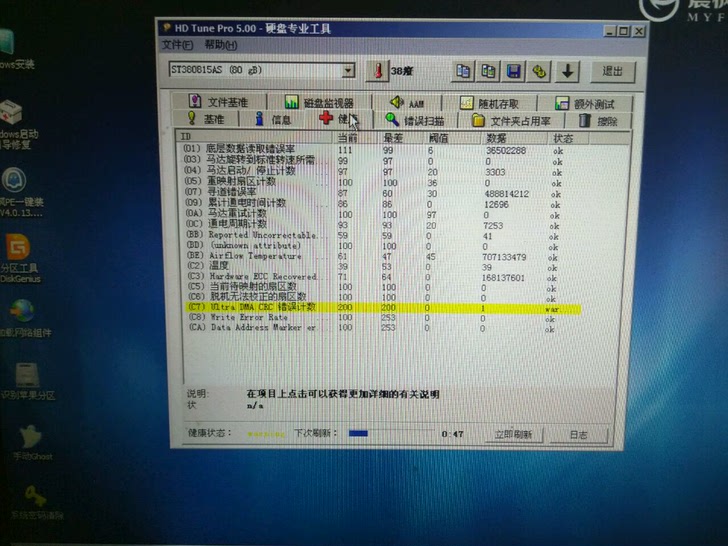Switch to the 随机存取 tab
The image size is (728, 546).
489,103
